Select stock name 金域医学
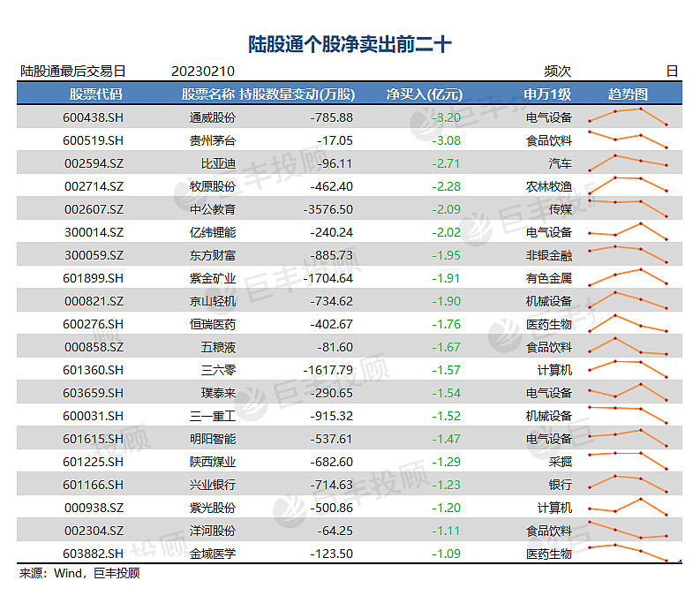 (213, 554)
